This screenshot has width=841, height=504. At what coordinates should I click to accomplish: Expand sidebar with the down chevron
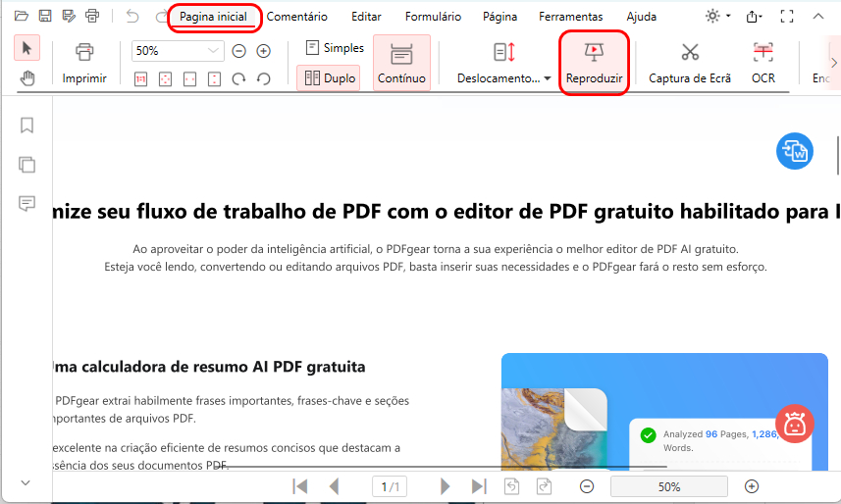point(26,482)
